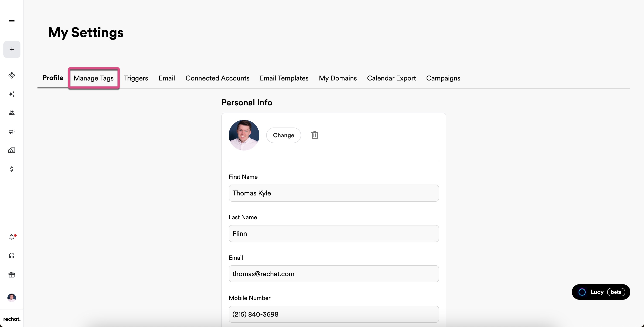Delete profile photo with trash icon

coord(315,135)
